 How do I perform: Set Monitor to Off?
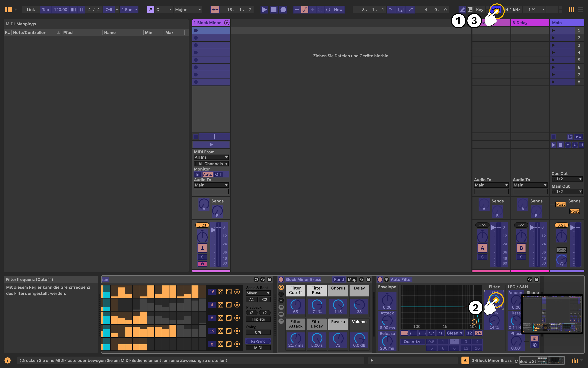tap(218, 174)
